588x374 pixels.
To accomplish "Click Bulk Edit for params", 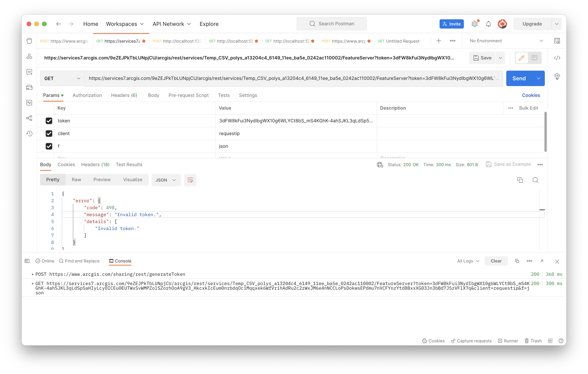I will click(x=528, y=108).
